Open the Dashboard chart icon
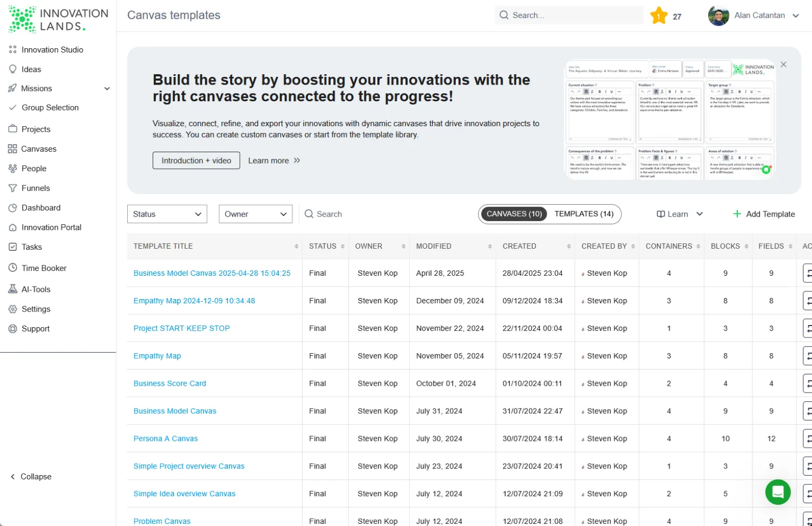This screenshot has width=812, height=526. click(x=12, y=208)
